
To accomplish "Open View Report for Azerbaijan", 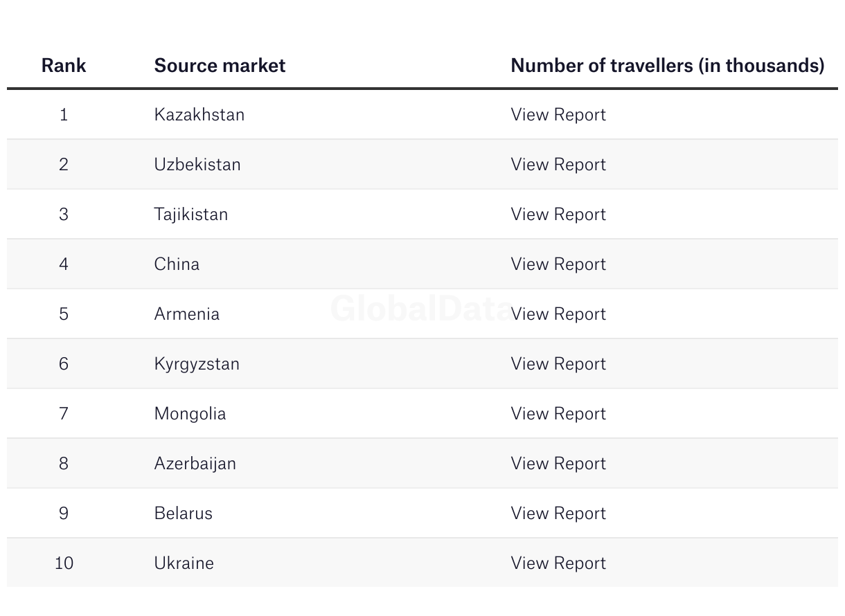I will click(x=558, y=463).
